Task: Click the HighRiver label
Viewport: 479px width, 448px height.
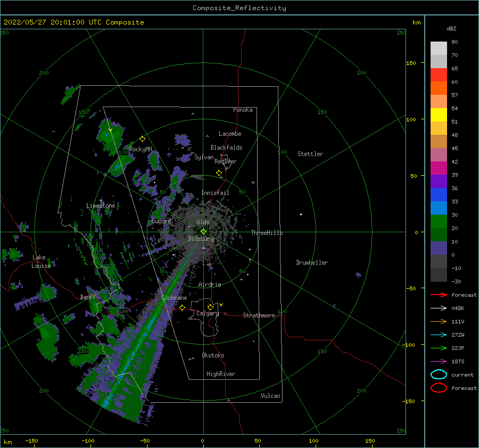Action: pyautogui.click(x=221, y=374)
